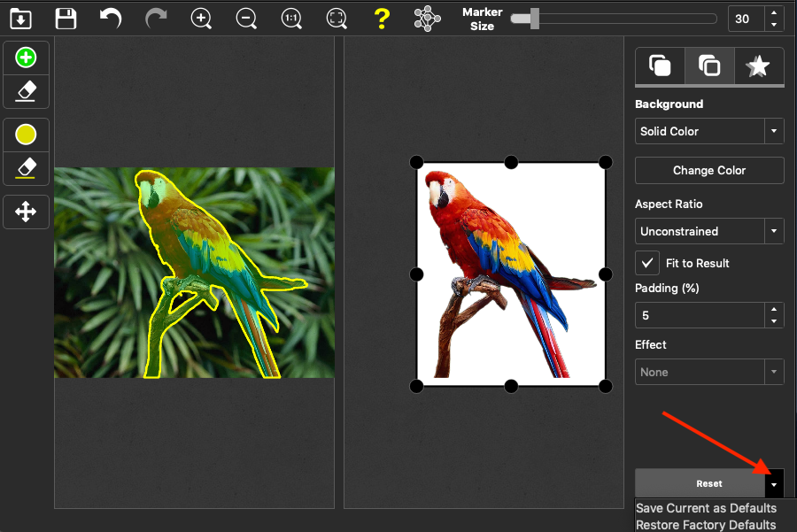
Task: Switch to the star favorites tab
Action: click(758, 66)
